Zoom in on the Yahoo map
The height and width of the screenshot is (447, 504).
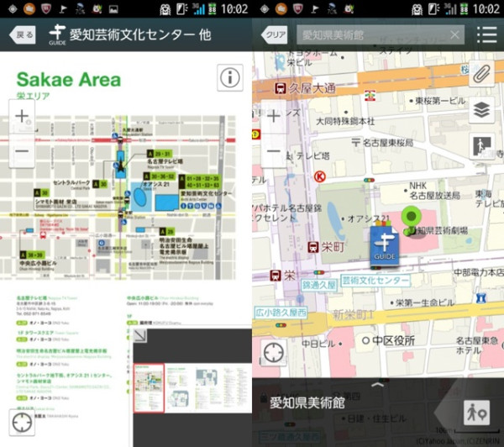click(x=274, y=116)
